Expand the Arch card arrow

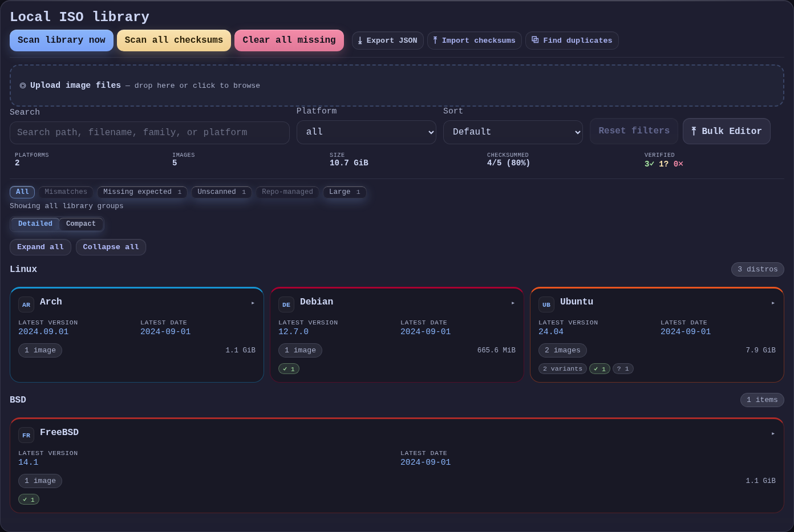coord(253,303)
